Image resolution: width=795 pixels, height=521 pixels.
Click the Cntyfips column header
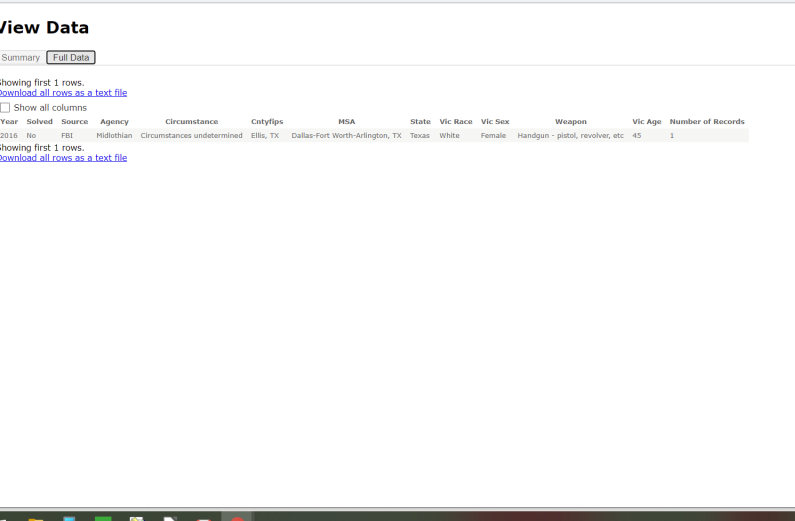[x=267, y=122]
